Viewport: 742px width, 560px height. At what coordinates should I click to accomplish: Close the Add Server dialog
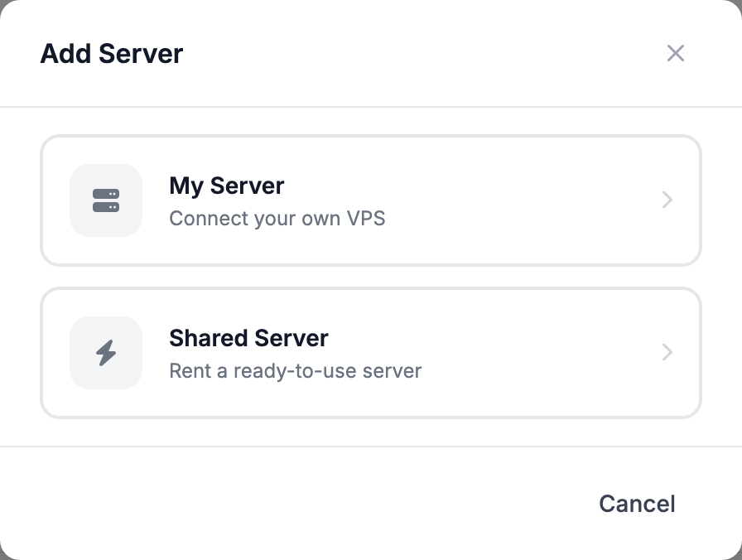pos(675,53)
